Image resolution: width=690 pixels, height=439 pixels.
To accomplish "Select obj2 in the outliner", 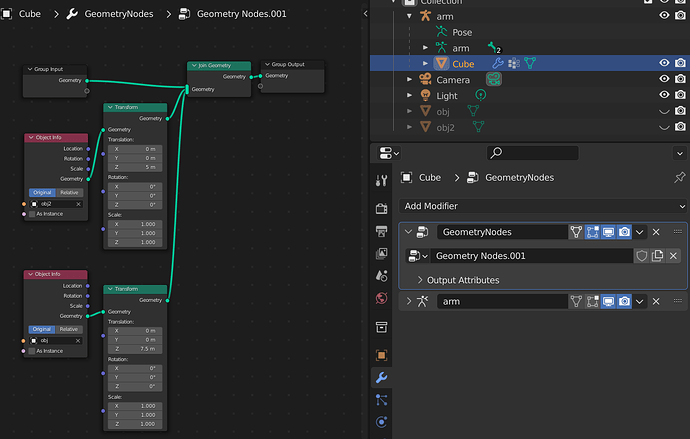I will (445, 128).
